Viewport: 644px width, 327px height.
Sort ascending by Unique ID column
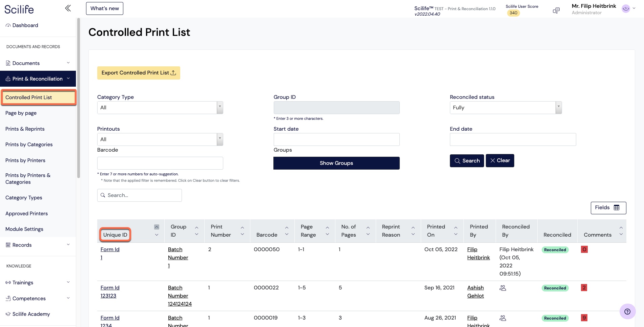(157, 227)
